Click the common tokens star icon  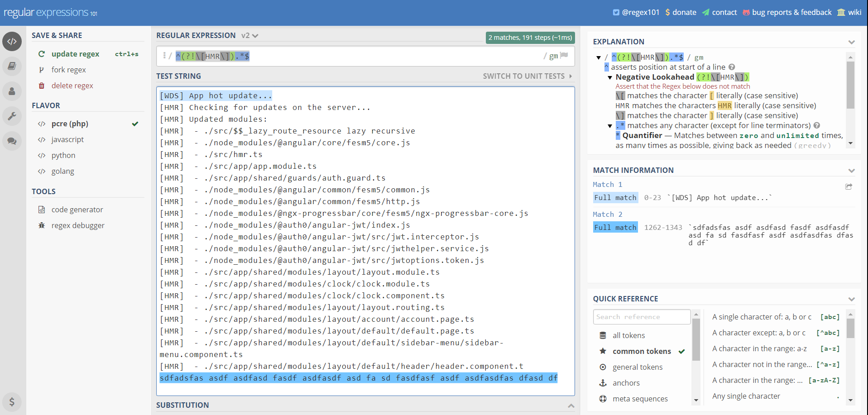pyautogui.click(x=603, y=351)
